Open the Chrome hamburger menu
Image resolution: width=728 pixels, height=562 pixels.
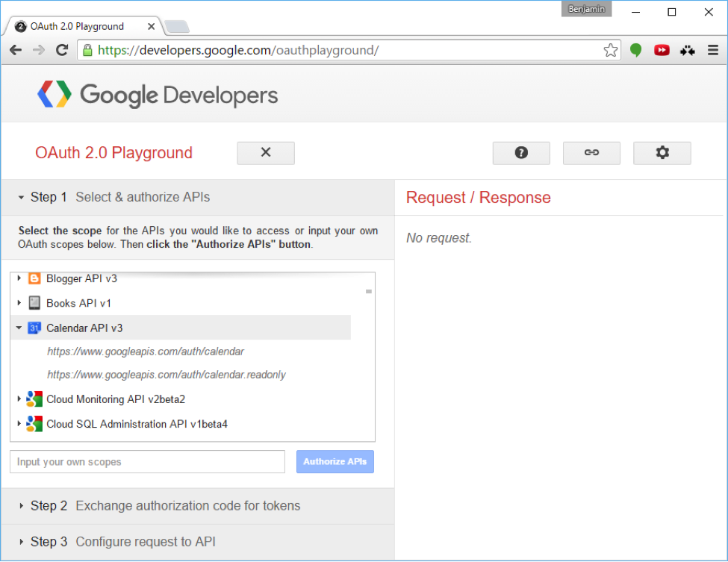pyautogui.click(x=713, y=50)
